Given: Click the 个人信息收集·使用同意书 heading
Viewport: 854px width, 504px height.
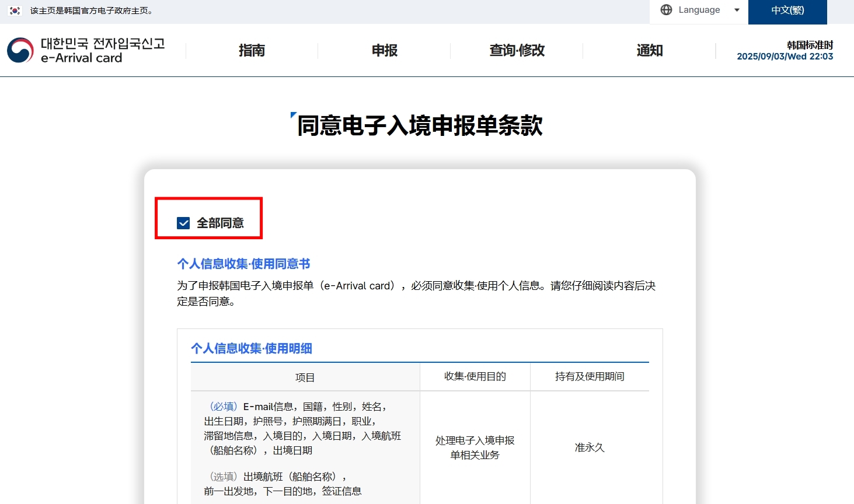Looking at the screenshot, I should pyautogui.click(x=243, y=264).
